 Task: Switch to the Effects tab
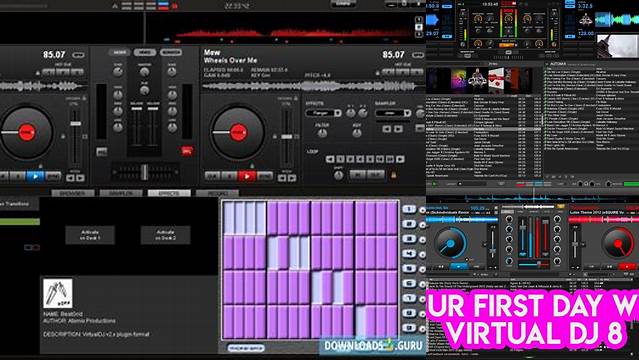169,193
